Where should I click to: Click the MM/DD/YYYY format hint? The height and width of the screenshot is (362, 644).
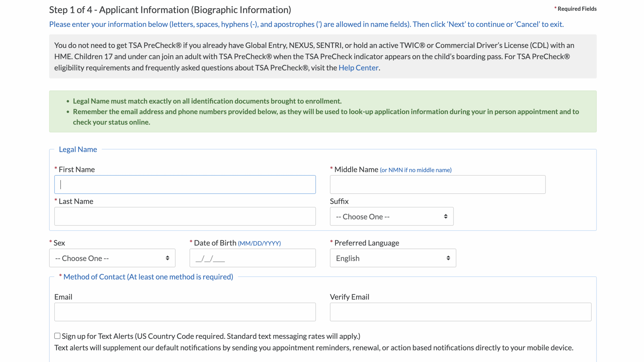pyautogui.click(x=259, y=243)
